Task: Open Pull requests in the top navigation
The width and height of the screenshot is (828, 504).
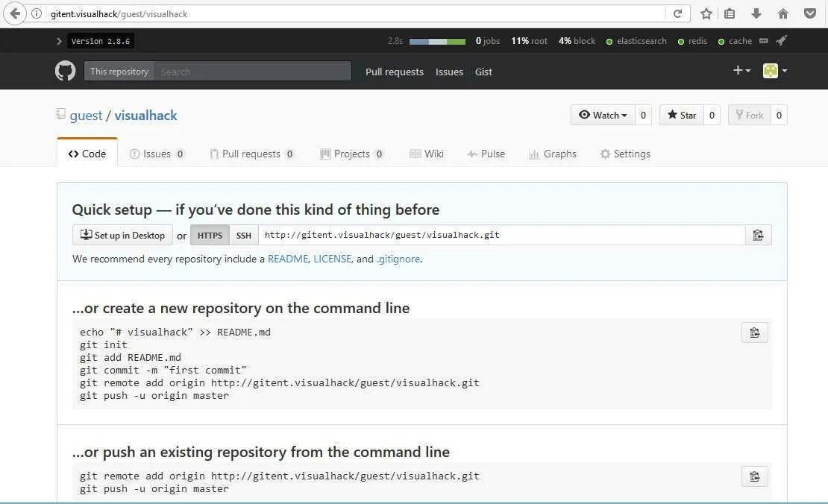Action: [x=395, y=72]
